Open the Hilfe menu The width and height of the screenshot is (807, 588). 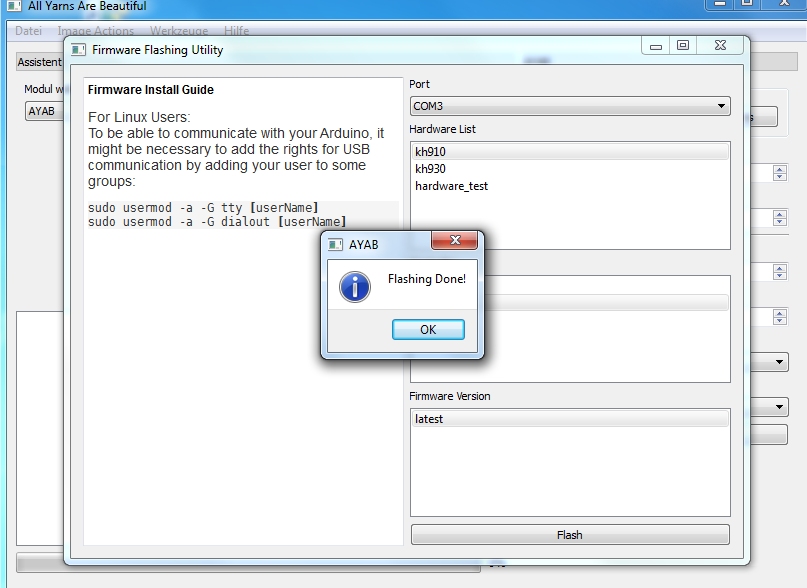pyautogui.click(x=237, y=31)
